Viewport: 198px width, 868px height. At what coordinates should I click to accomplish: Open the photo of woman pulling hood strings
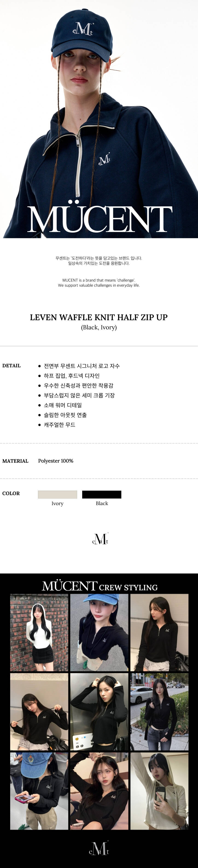[39, 712]
